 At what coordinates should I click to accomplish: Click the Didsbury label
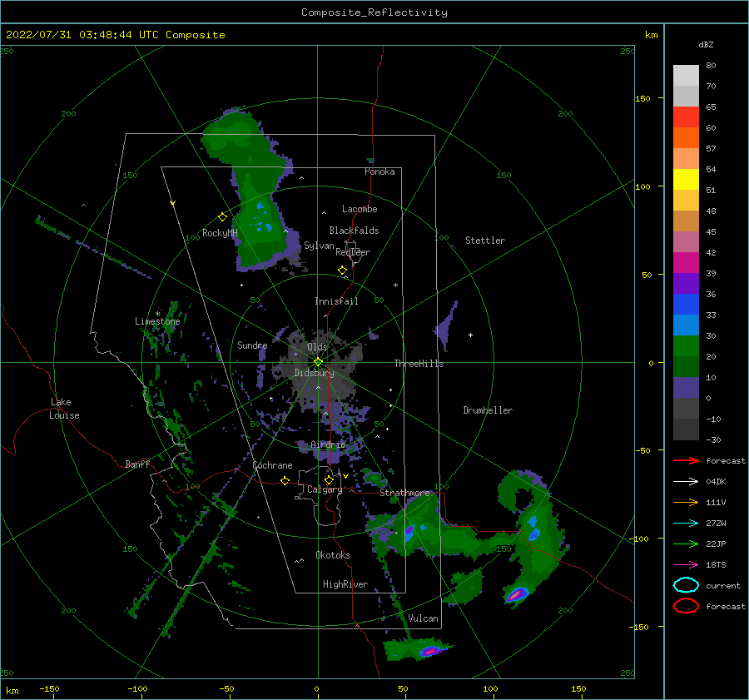314,373
